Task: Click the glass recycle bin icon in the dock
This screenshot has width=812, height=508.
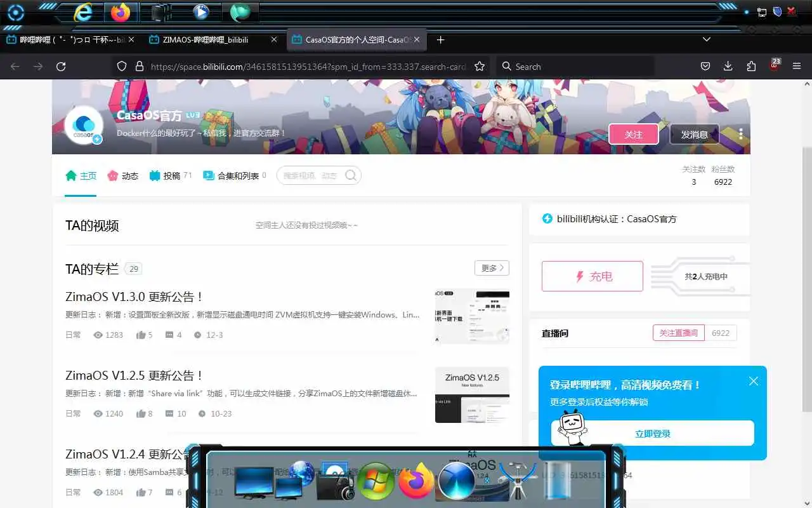Action: 558,481
